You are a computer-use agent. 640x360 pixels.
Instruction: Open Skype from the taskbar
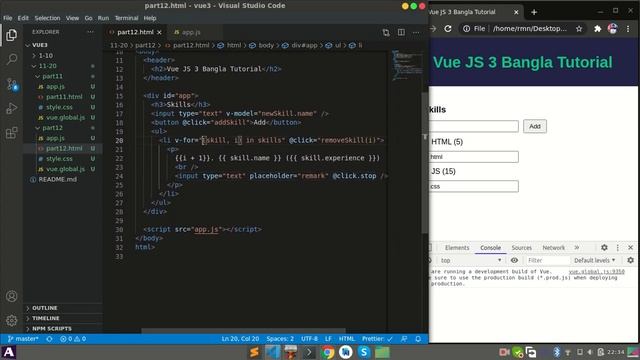pos(364,352)
